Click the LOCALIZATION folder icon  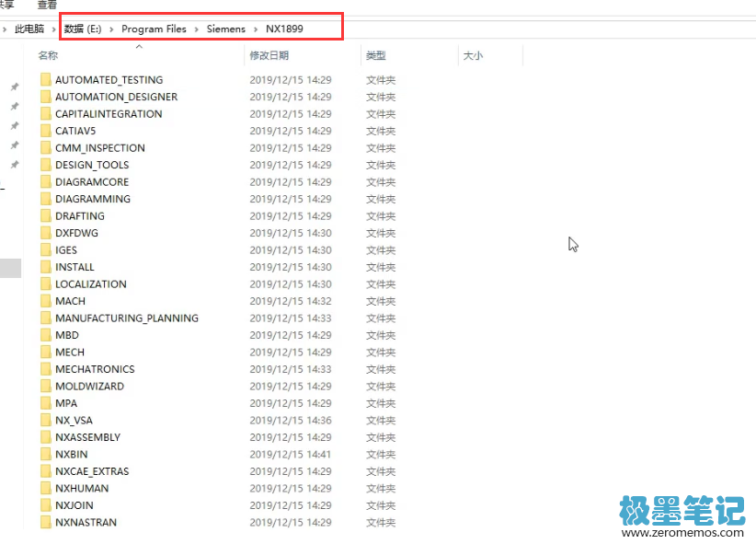pos(46,284)
